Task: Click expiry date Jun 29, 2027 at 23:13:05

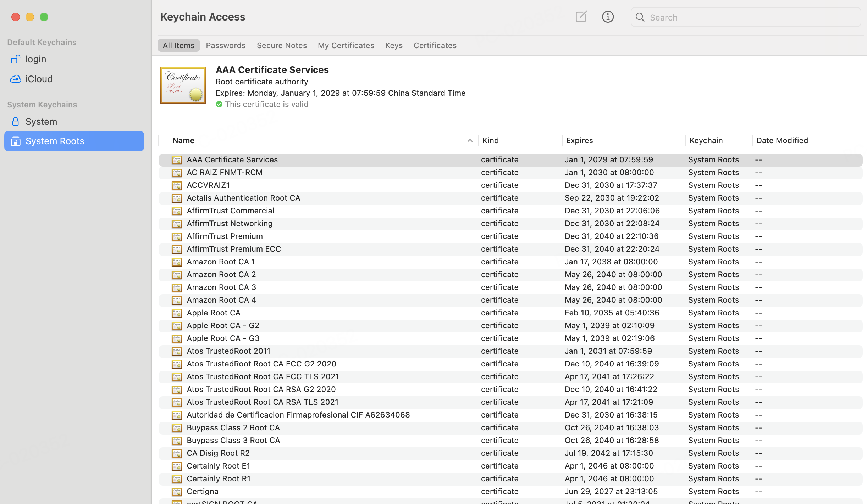Action: [611, 492]
